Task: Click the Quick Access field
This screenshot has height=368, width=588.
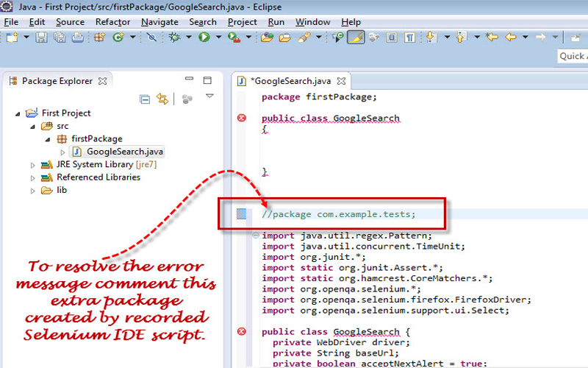Action: click(573, 56)
